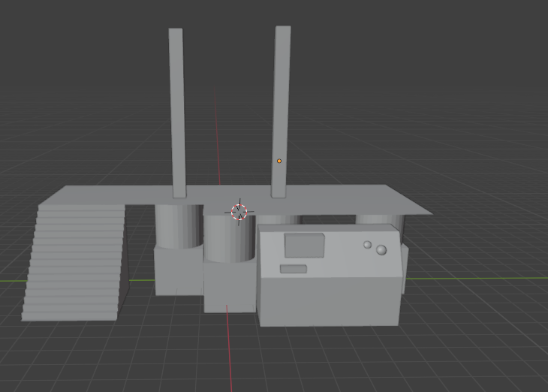The image size is (548, 392).
Task: Select the back left cylinder tank
Action: point(177,225)
